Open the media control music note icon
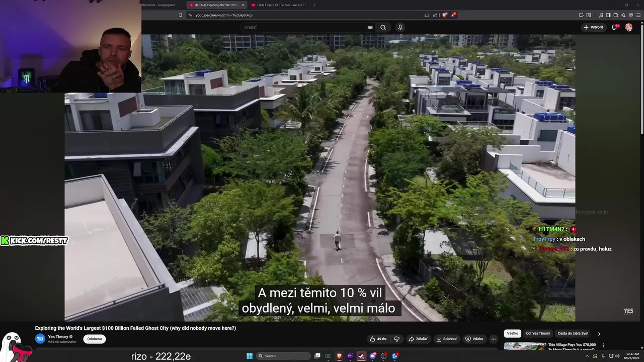 tap(601, 15)
